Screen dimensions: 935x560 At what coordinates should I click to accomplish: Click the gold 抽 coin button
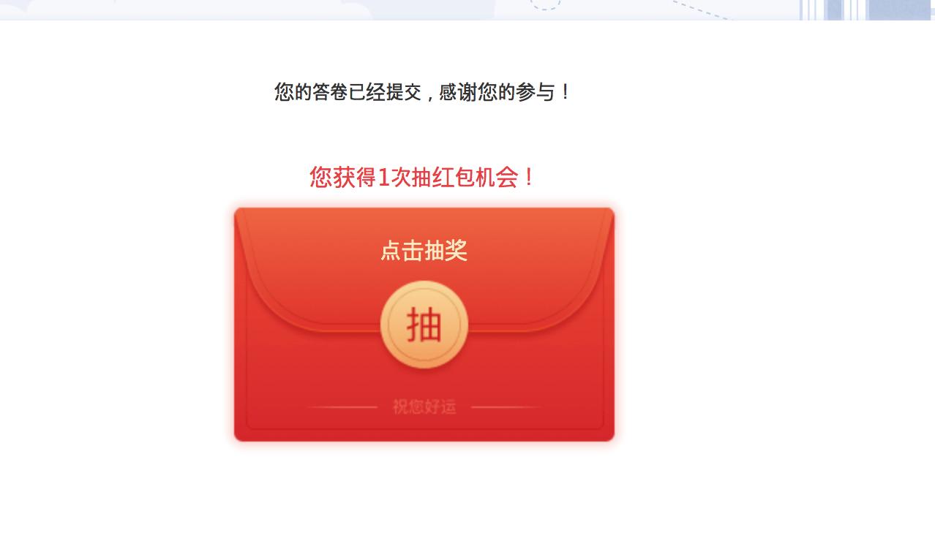pyautogui.click(x=424, y=325)
